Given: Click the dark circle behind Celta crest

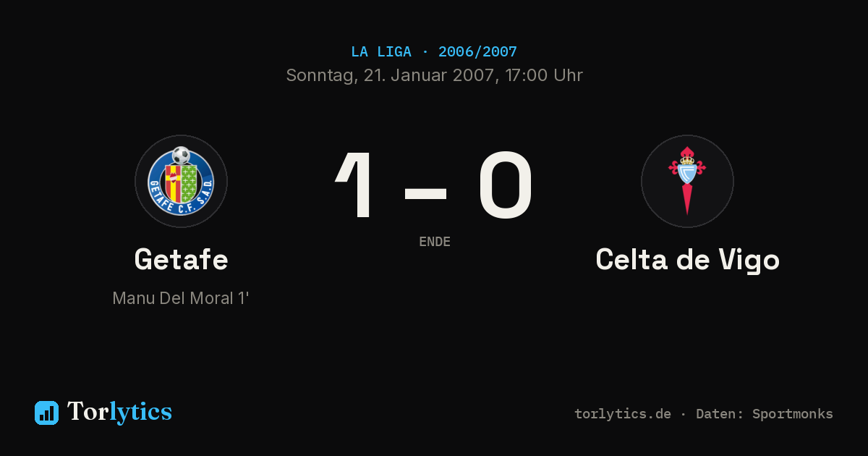Looking at the screenshot, I should point(687,181).
